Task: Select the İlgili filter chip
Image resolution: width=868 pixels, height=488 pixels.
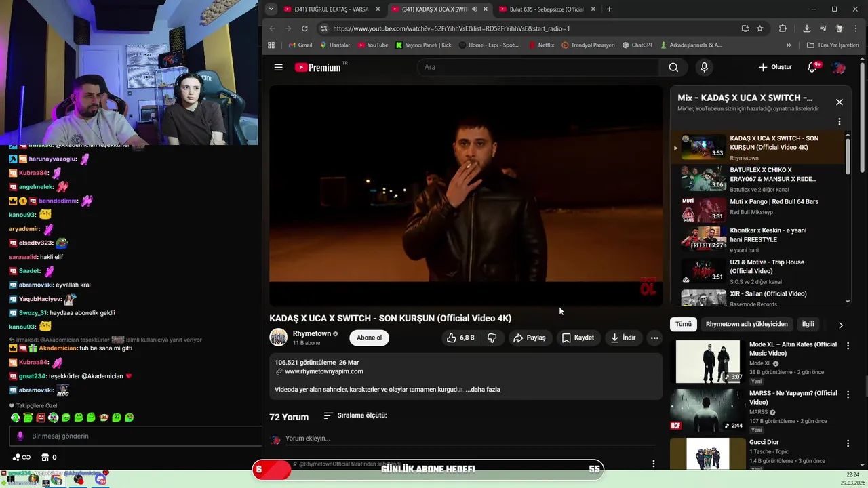Action: click(x=808, y=324)
